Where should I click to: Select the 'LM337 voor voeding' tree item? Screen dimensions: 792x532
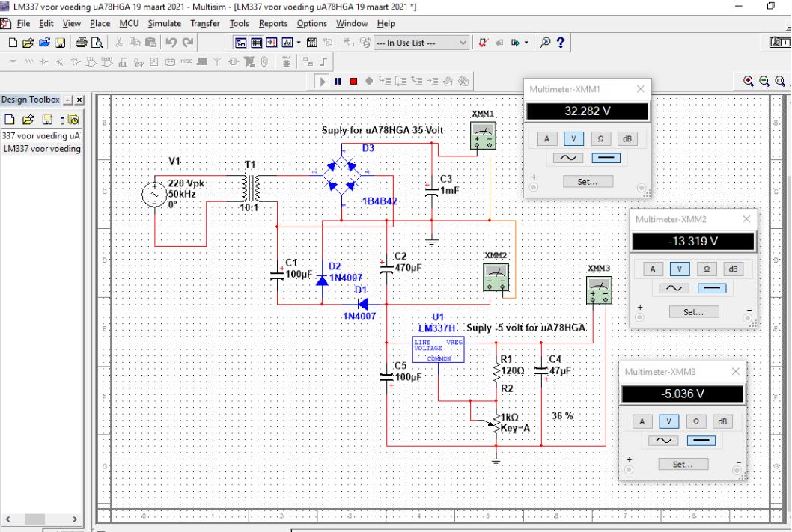(x=42, y=149)
